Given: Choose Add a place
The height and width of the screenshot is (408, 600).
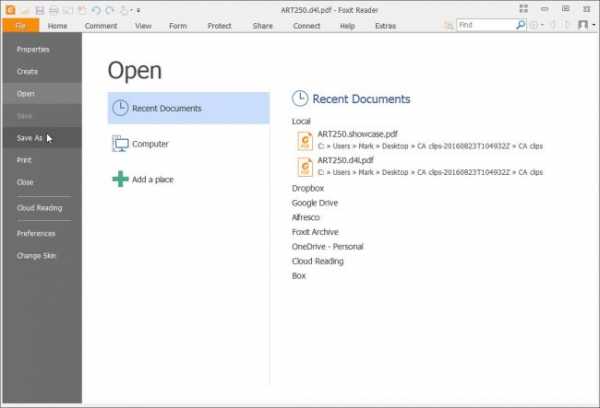Looking at the screenshot, I should [x=189, y=179].
